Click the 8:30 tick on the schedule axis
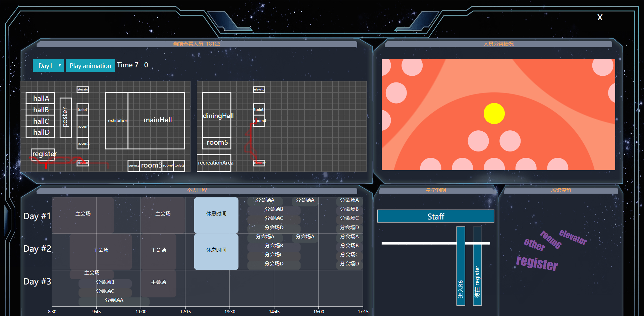 click(52, 312)
